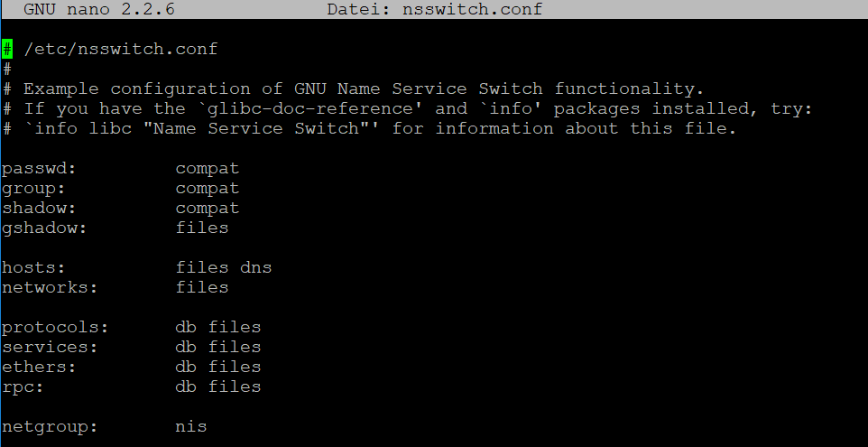This screenshot has height=447, width=868.
Task: Click the rpc: entry
Action: tap(23, 387)
